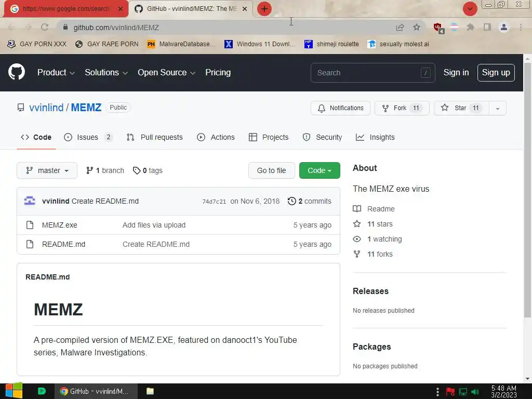This screenshot has width=532, height=399.
Task: Open the Chrome three-dot menu
Action: 521,27
